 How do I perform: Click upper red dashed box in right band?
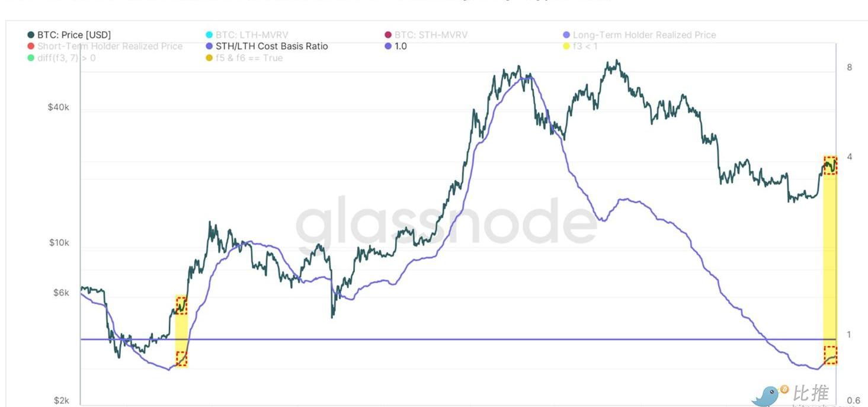point(830,165)
